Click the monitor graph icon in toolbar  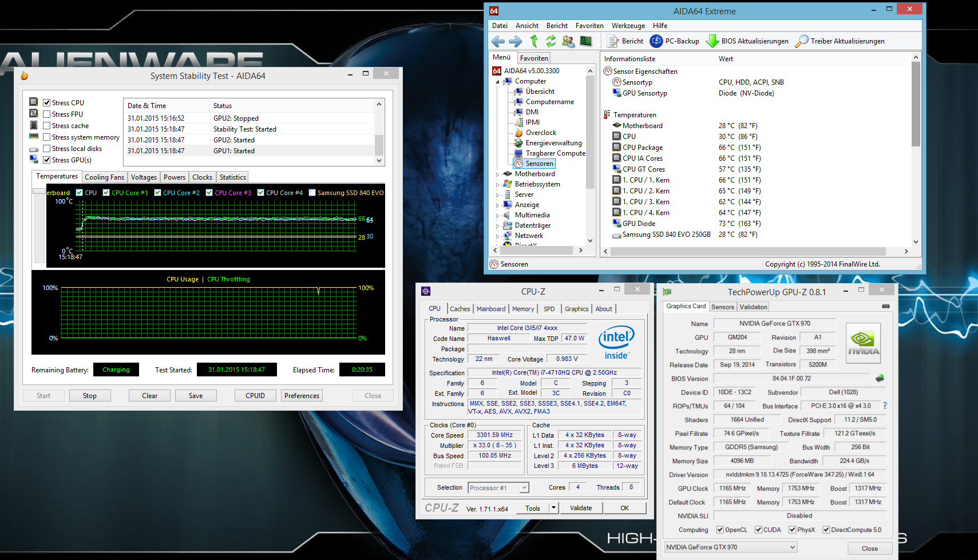click(x=585, y=41)
